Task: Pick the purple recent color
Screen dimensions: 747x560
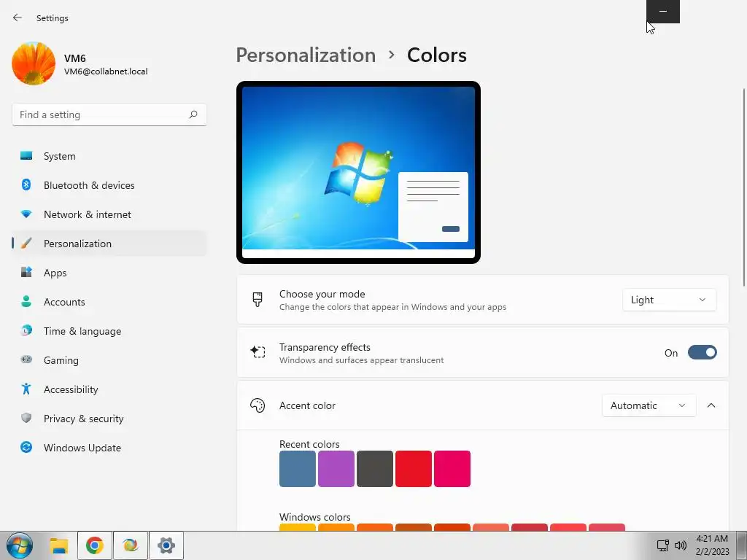Action: (336, 469)
